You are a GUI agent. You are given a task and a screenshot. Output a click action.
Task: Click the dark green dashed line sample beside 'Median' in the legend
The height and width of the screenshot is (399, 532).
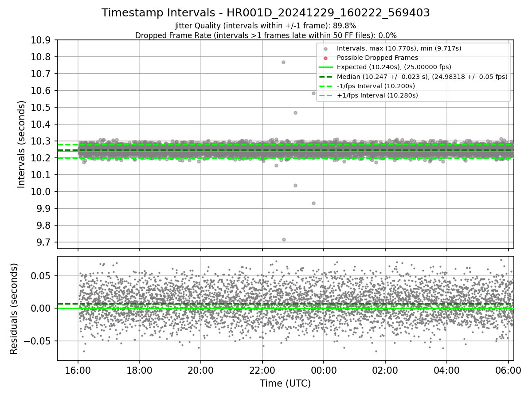325,77
